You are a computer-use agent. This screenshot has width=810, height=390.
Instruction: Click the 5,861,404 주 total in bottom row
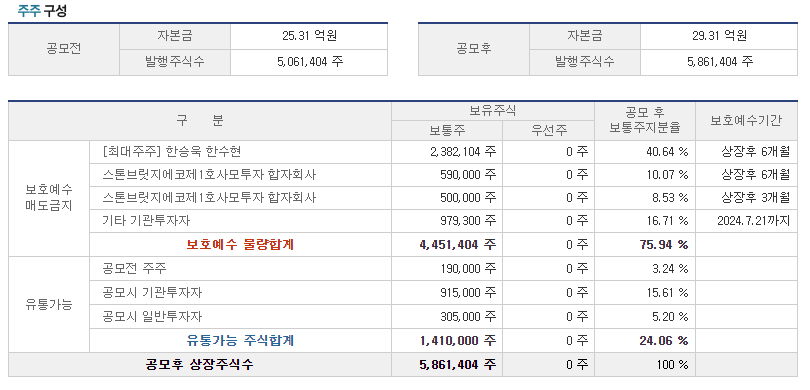coord(457,365)
